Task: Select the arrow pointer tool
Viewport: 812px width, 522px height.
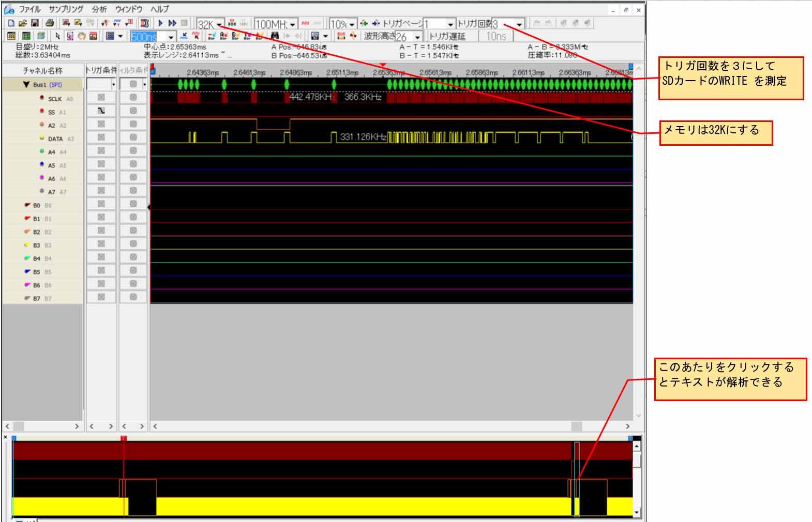Action: tap(57, 36)
